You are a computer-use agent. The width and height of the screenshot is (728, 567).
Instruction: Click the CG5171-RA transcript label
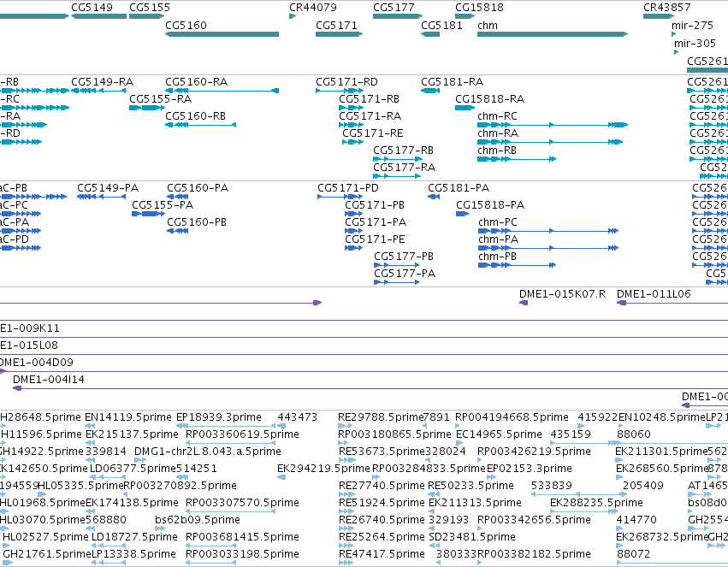[370, 116]
